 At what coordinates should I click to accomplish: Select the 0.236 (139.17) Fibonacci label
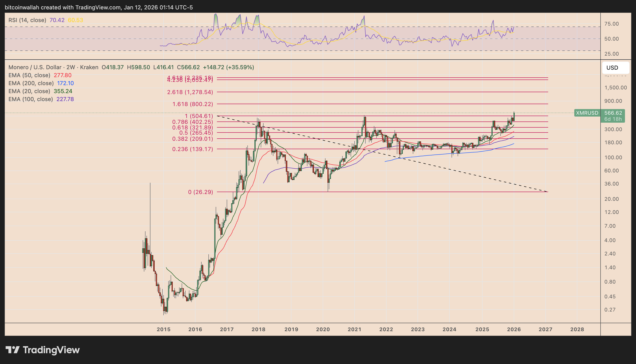(193, 149)
